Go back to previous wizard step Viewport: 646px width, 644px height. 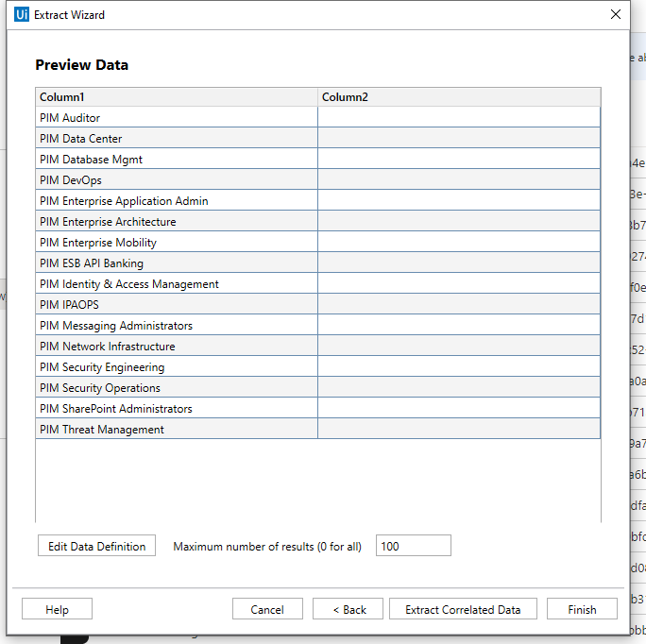pyautogui.click(x=348, y=609)
